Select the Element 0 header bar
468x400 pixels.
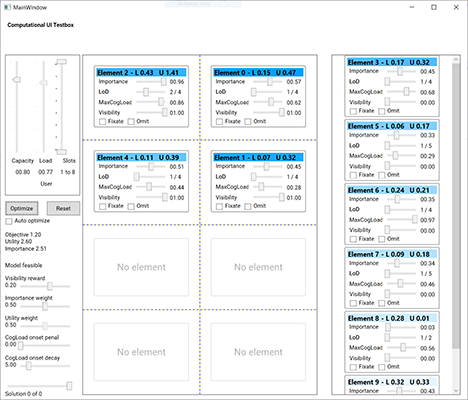click(258, 73)
